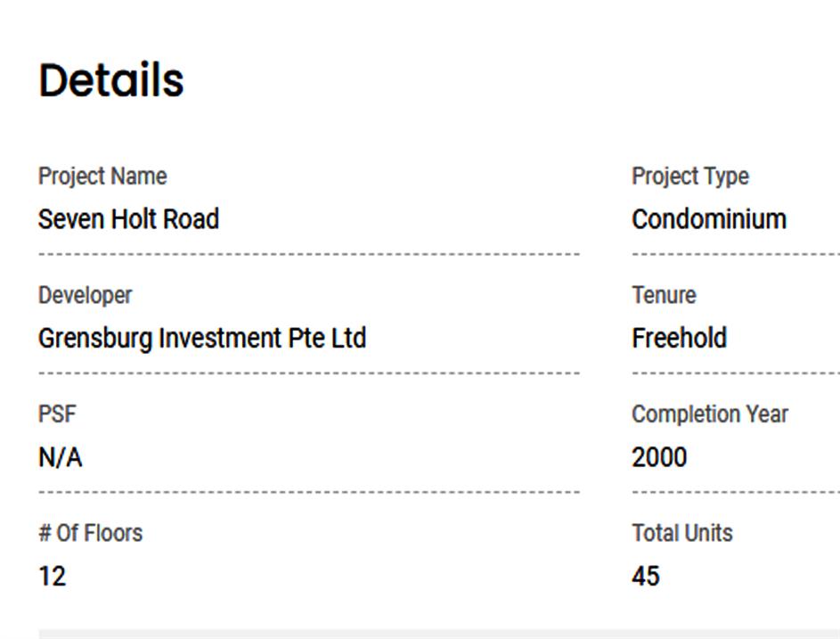Click the Total Units label

[x=682, y=533]
